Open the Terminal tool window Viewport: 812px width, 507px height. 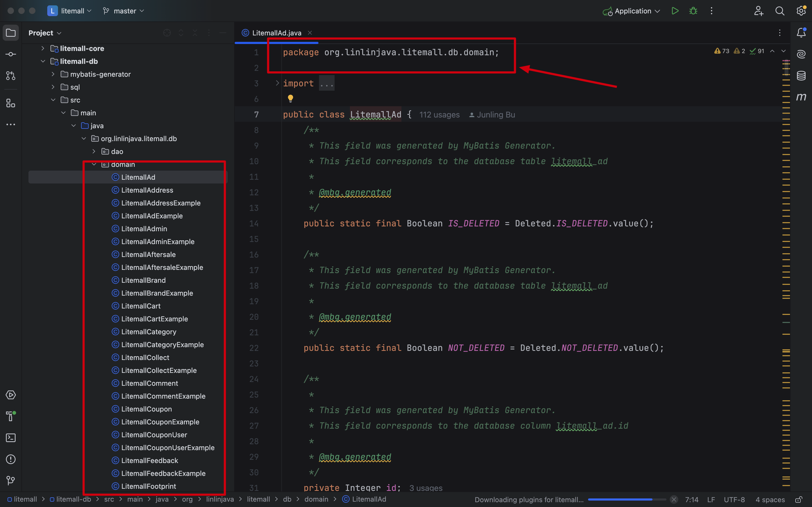[x=11, y=438]
